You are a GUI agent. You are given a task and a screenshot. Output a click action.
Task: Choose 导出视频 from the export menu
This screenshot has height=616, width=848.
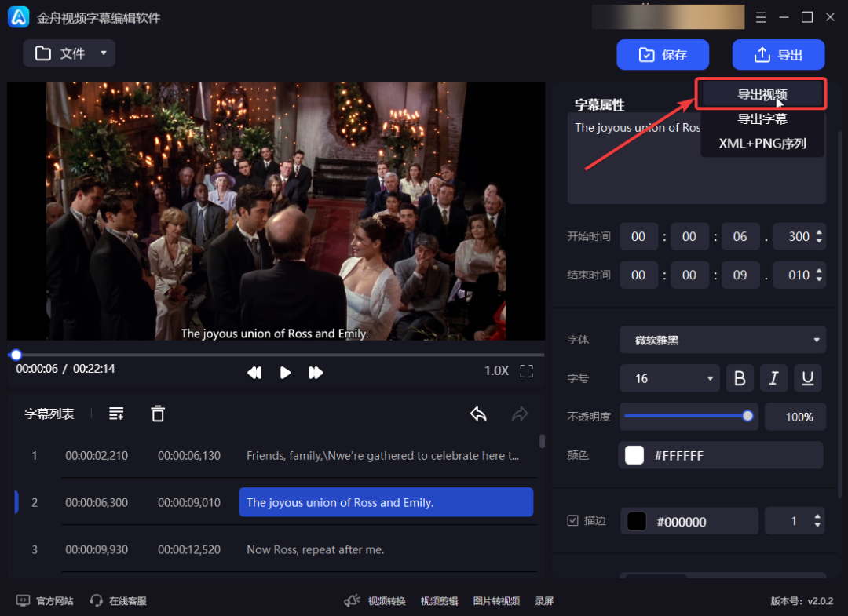762,95
